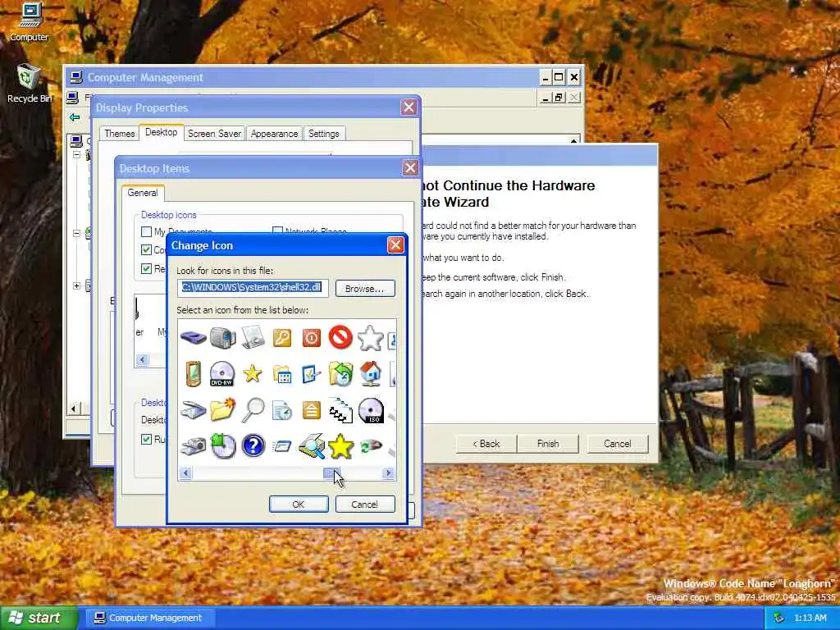840x630 pixels.
Task: Choose the red power button icon
Action: pyautogui.click(x=311, y=338)
